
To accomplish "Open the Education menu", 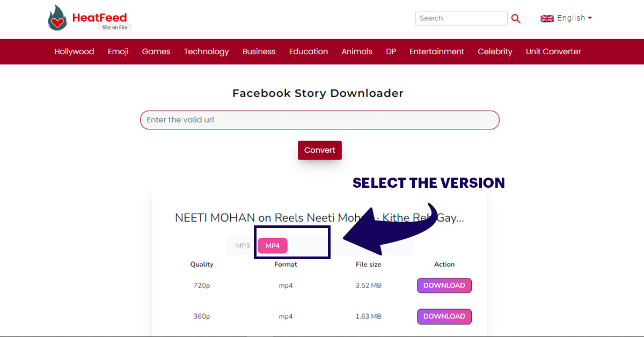I will point(309,52).
